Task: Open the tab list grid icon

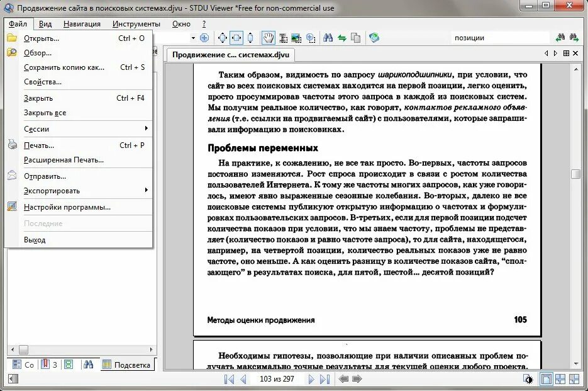Action: (566, 54)
